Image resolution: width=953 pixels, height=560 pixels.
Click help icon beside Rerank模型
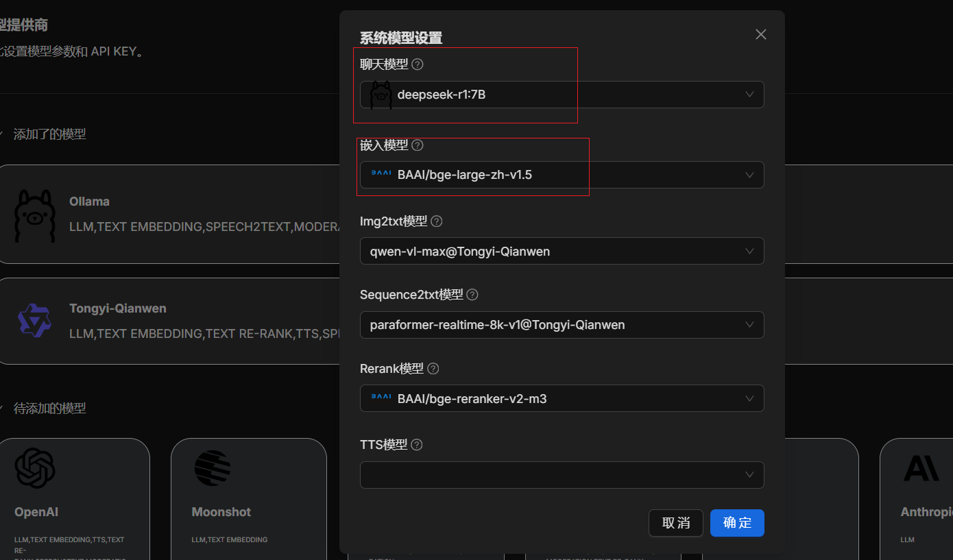(433, 369)
